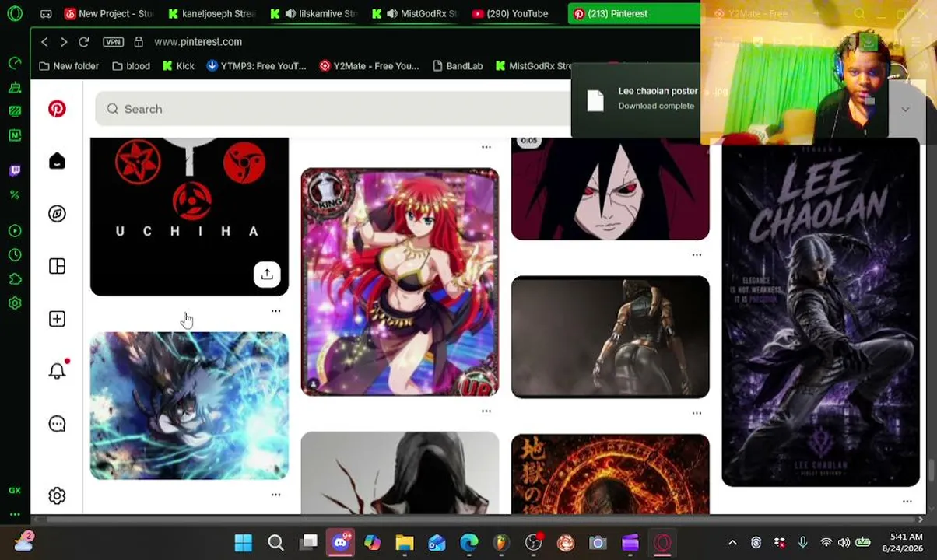Go forward with the browser forward arrow

click(64, 42)
